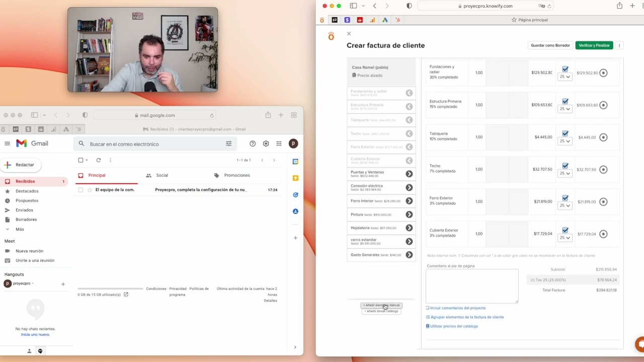Open Google Keep side panel icon
The image size is (644, 362).
(x=295, y=178)
